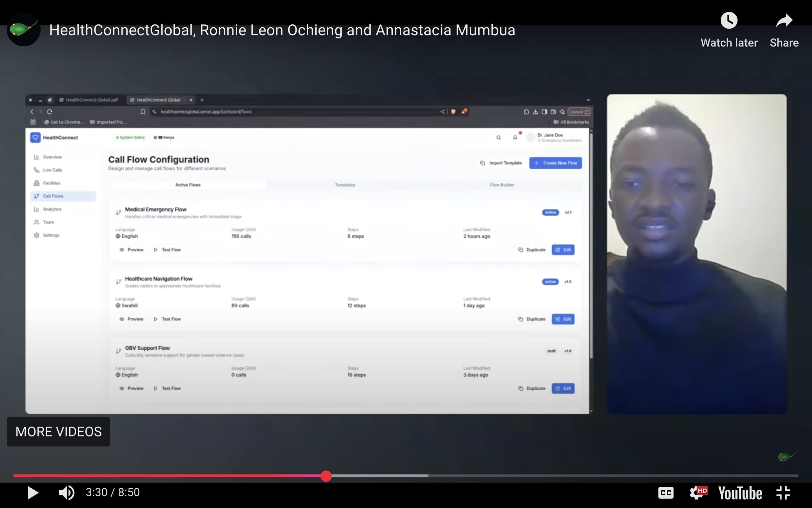812x508 pixels.
Task: Click the Medical Emergency Flow title
Action: (156, 209)
